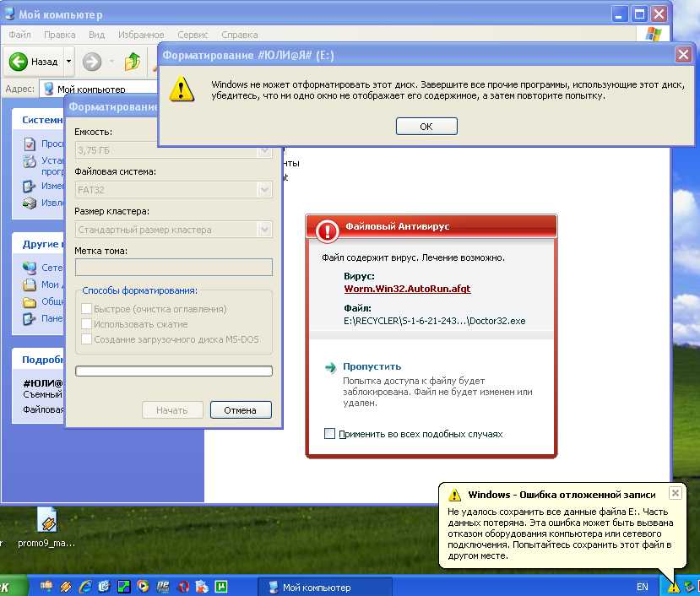Click the Up folder toolbar icon
The height and width of the screenshot is (596, 700).
pyautogui.click(x=132, y=62)
